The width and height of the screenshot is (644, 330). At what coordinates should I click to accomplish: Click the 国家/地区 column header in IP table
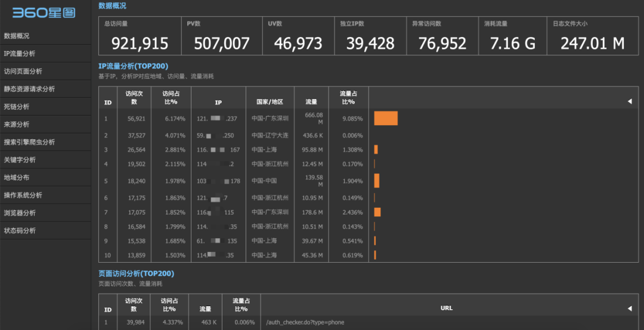pos(270,102)
